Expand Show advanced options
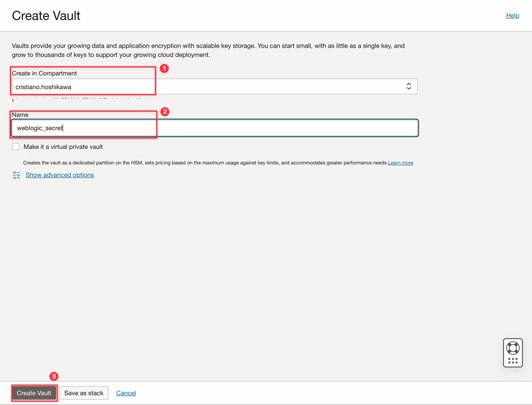This screenshot has width=532, height=405. point(60,175)
